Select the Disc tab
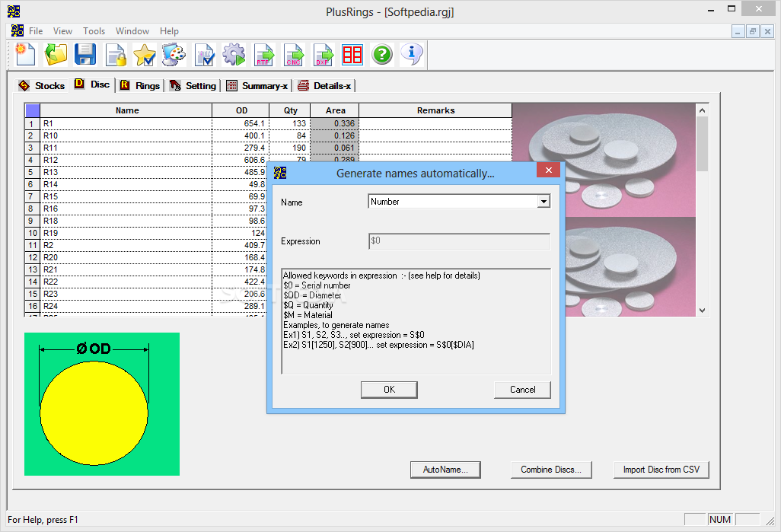The width and height of the screenshot is (781, 532). pos(93,84)
